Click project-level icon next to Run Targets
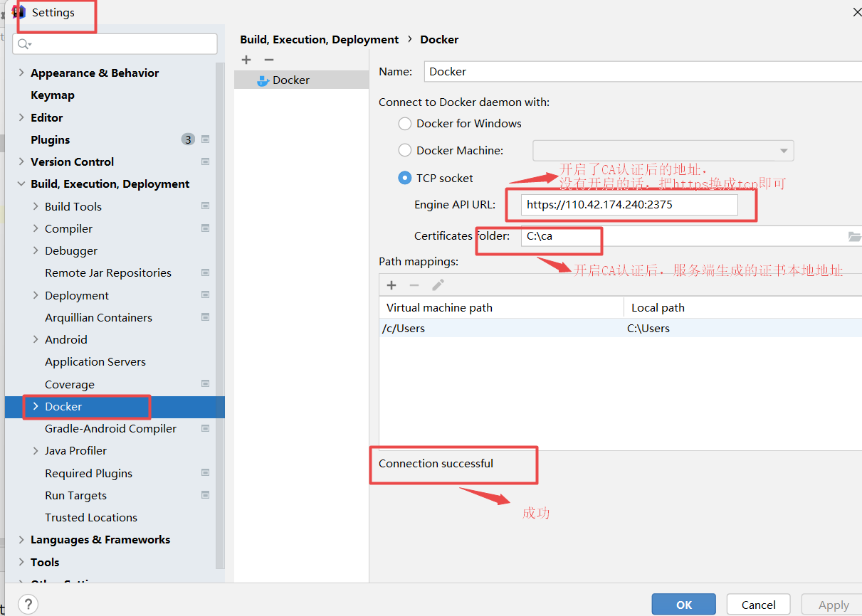Image resolution: width=862 pixels, height=616 pixels. click(205, 495)
